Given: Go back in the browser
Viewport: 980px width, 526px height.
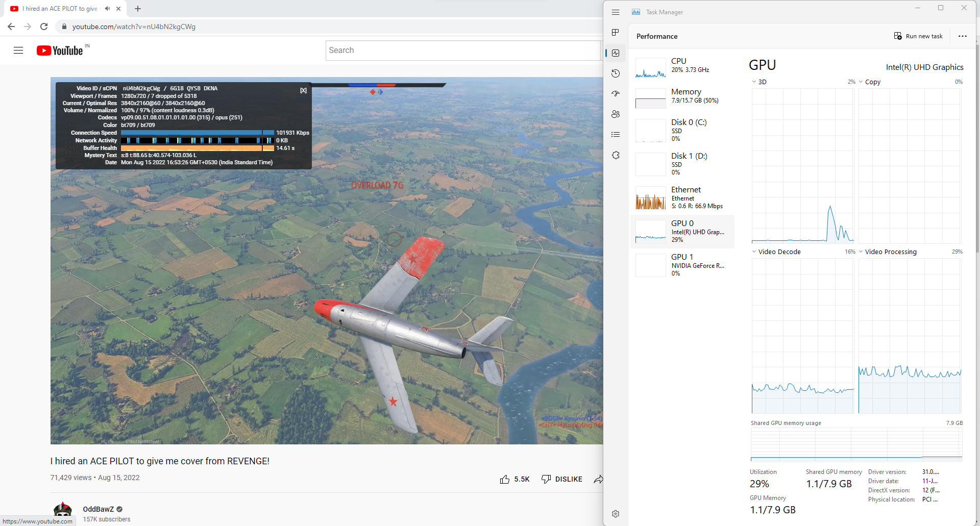Looking at the screenshot, I should pos(11,27).
